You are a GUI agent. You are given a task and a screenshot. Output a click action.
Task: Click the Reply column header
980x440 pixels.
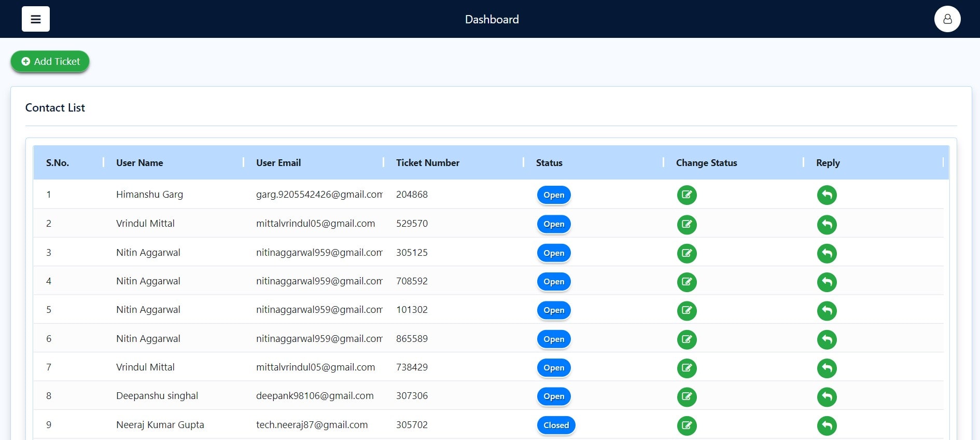(x=828, y=163)
